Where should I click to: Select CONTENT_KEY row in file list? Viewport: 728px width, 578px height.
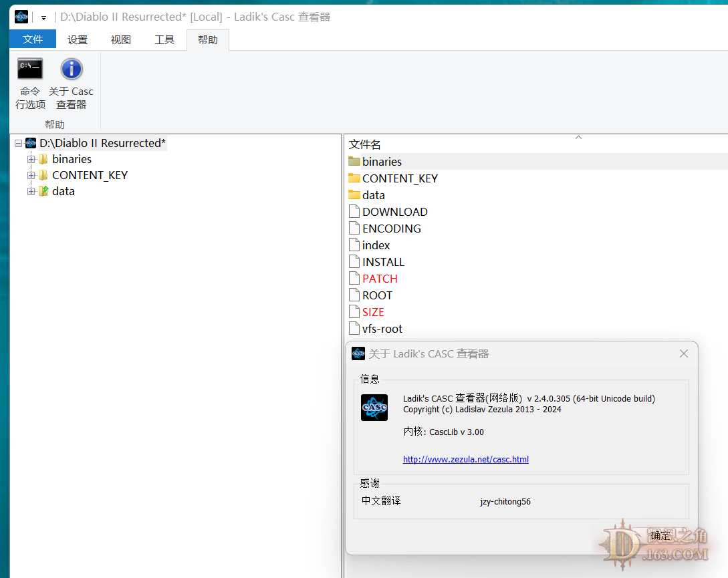tap(400, 178)
